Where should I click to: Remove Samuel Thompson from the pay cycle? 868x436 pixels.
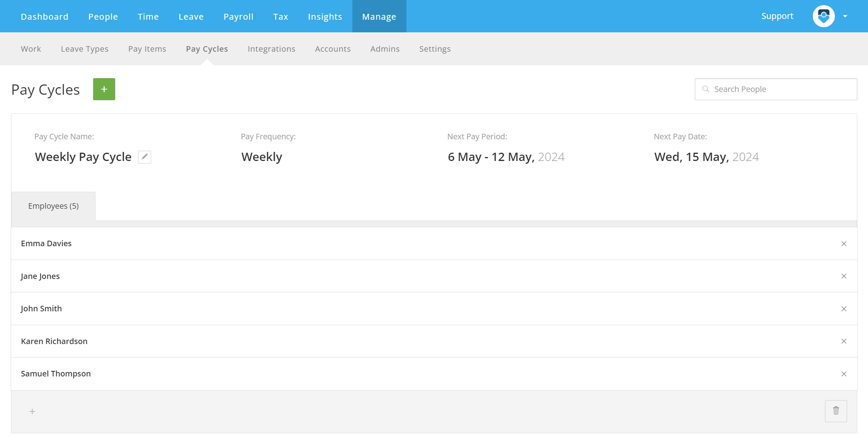pyautogui.click(x=844, y=374)
